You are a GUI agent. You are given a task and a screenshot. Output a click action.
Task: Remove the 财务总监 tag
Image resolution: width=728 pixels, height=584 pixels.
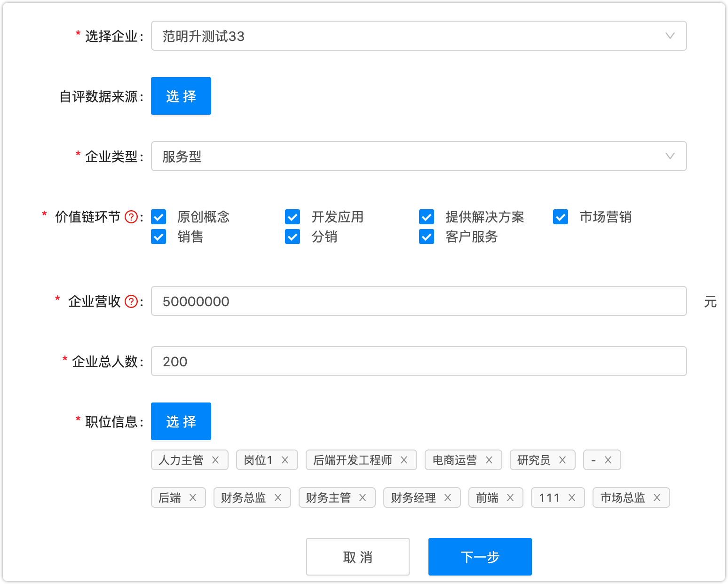(x=278, y=497)
